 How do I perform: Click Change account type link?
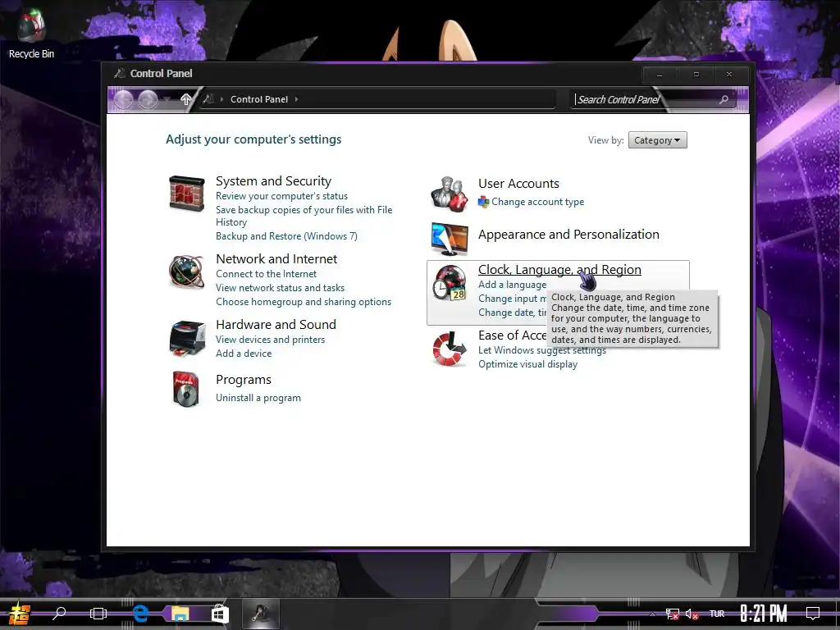point(538,202)
